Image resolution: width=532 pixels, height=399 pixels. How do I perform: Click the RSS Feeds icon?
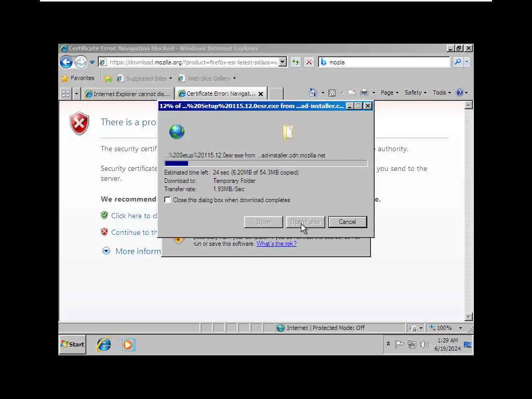332,92
